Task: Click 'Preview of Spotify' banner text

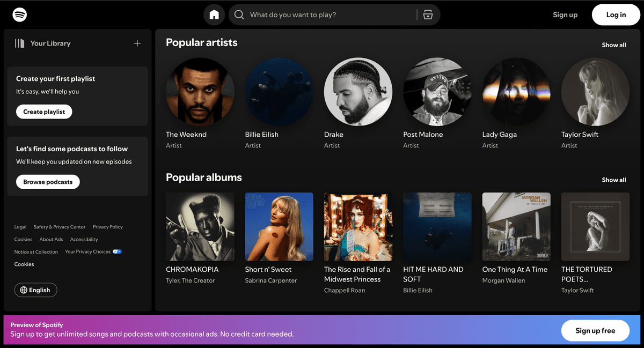Action: pos(36,325)
